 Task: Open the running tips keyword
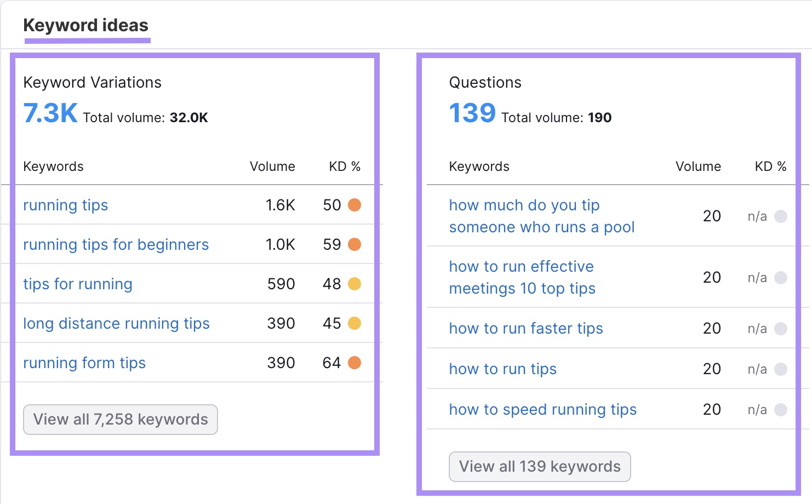[65, 205]
